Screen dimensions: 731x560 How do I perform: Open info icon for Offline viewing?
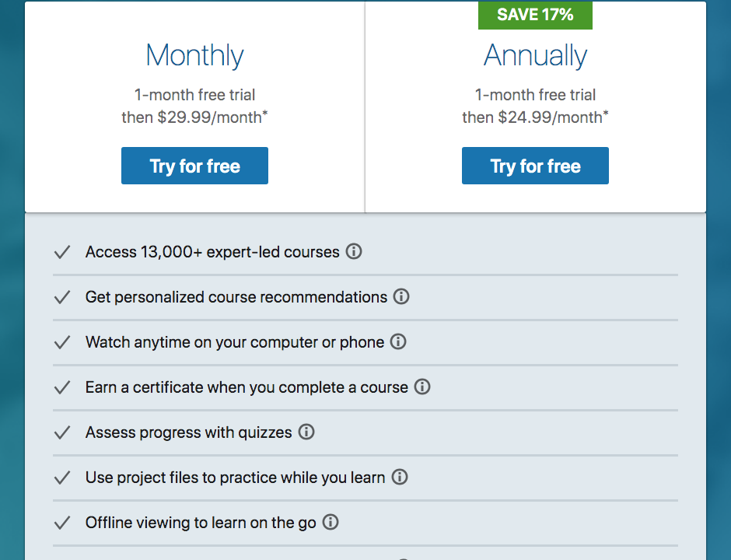[x=331, y=523]
